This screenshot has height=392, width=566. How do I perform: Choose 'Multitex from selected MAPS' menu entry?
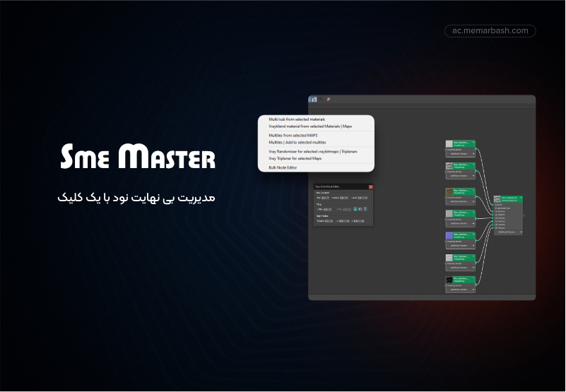[293, 136]
